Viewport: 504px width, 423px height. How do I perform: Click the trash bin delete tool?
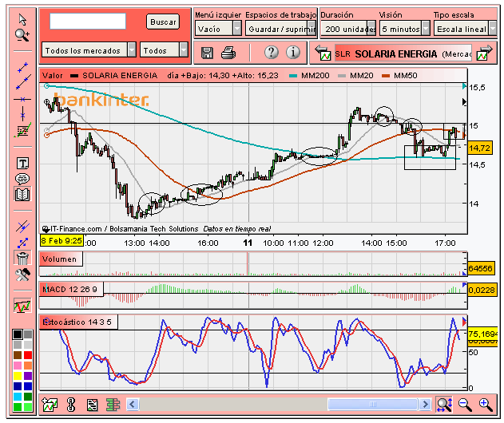tap(22, 258)
